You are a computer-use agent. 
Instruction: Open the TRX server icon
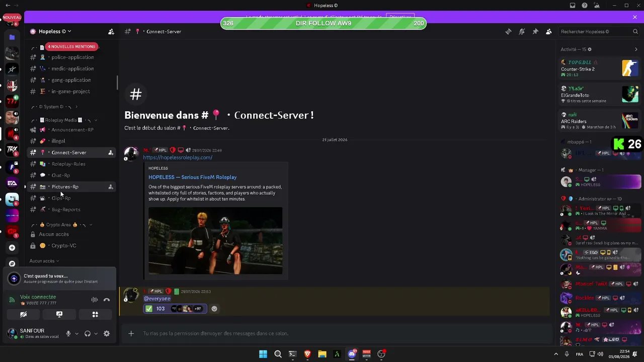tap(12, 150)
